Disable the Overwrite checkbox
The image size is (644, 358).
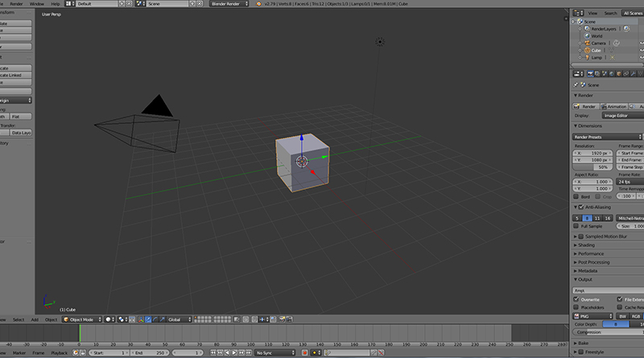click(576, 298)
